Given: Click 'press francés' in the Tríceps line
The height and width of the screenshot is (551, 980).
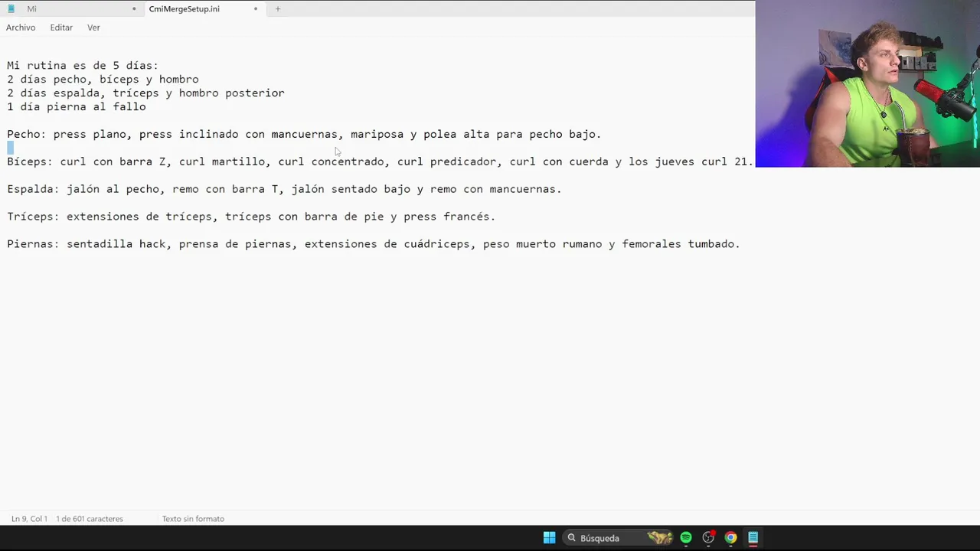Looking at the screenshot, I should pos(446,217).
